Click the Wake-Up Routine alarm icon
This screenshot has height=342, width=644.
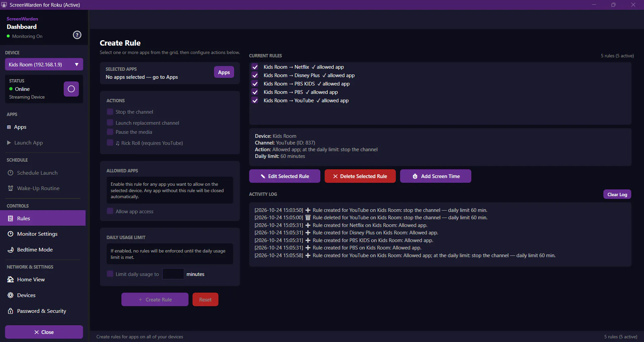click(10, 188)
